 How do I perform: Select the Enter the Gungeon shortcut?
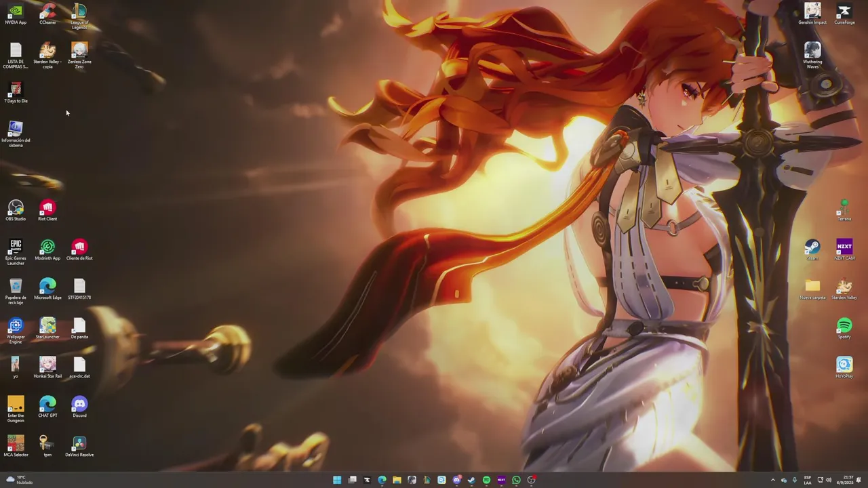tap(16, 409)
